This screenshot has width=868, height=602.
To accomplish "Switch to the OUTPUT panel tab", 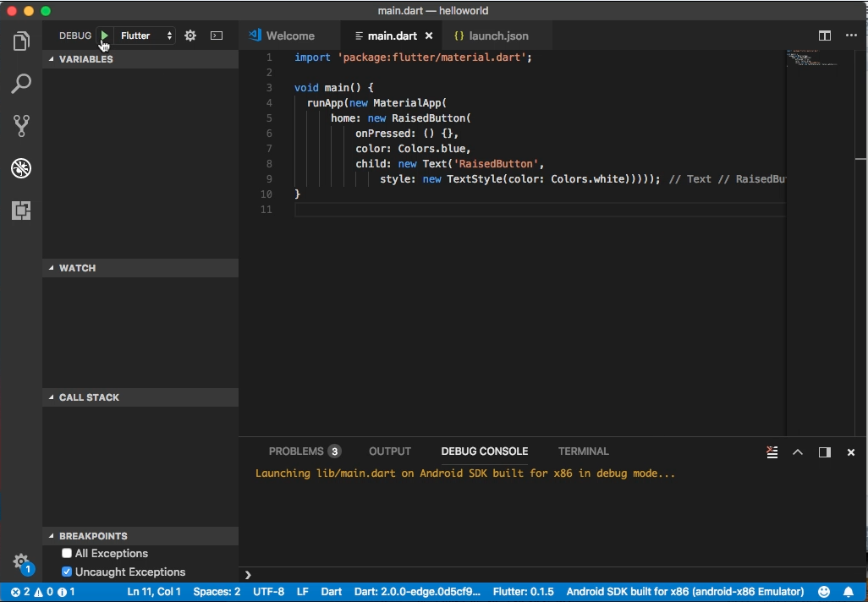I will tap(390, 451).
